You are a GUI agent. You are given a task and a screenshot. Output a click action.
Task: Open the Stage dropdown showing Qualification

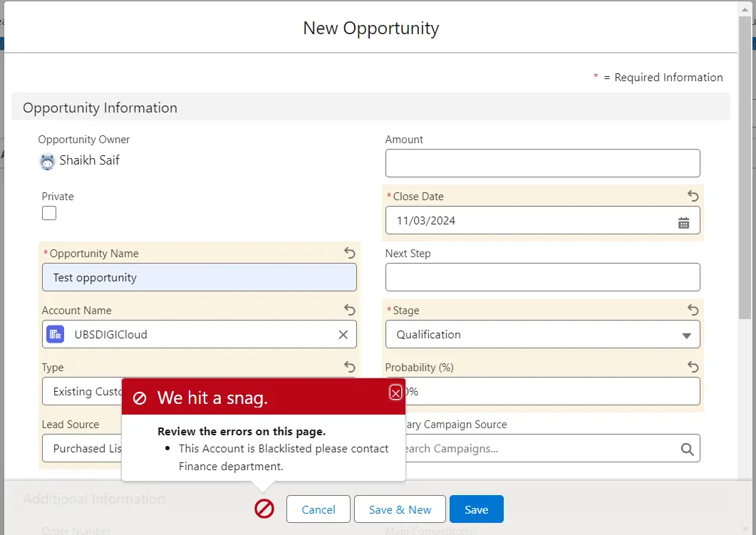[x=542, y=335]
